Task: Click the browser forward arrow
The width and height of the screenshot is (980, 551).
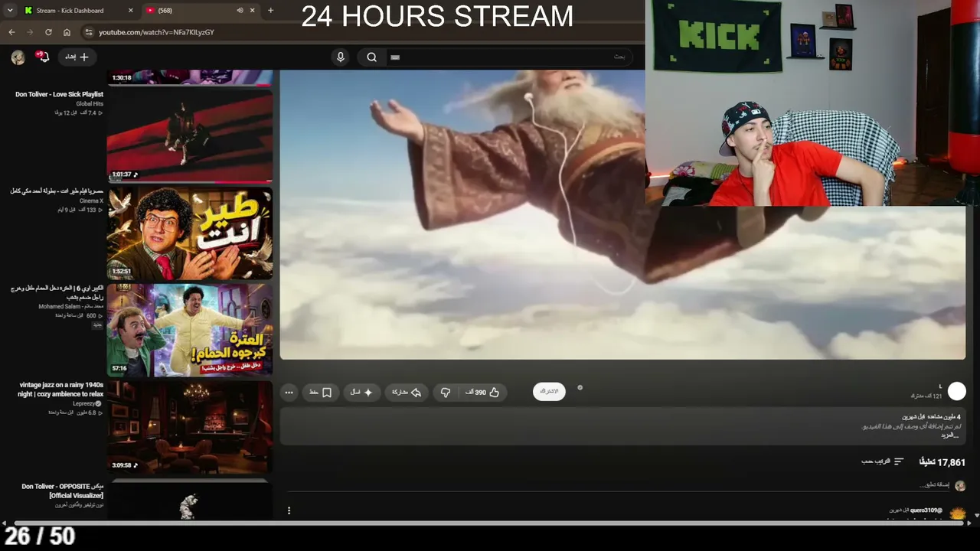Action: coord(30,32)
